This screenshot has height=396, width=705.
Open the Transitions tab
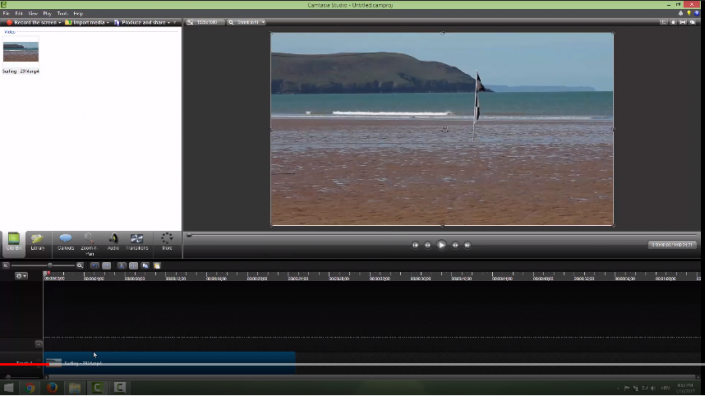[x=137, y=242]
